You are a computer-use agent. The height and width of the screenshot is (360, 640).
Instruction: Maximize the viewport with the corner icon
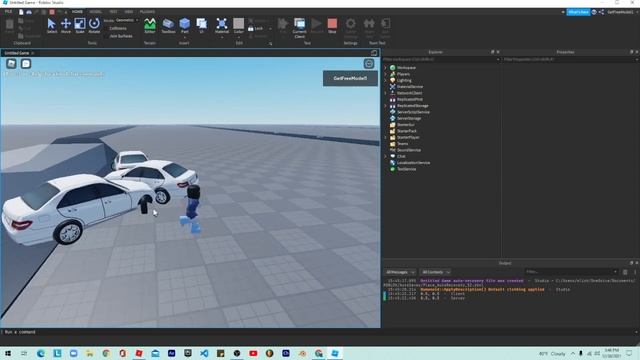(374, 53)
